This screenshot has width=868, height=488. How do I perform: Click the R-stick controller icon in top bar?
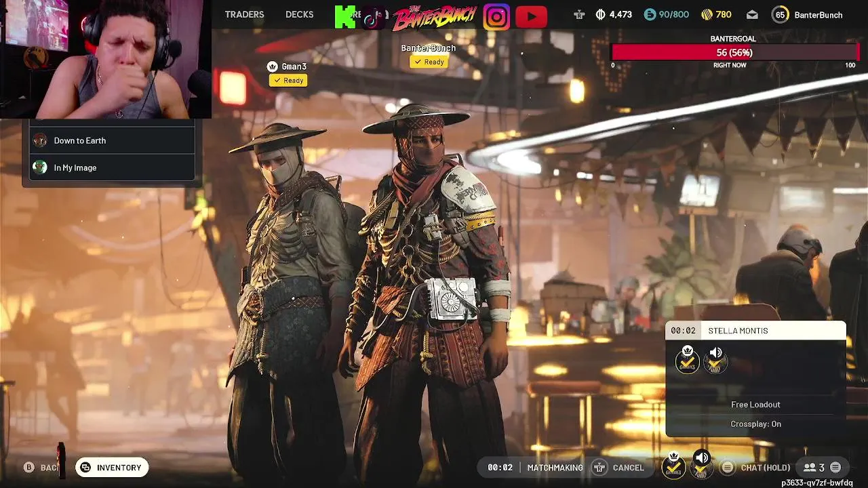point(578,14)
